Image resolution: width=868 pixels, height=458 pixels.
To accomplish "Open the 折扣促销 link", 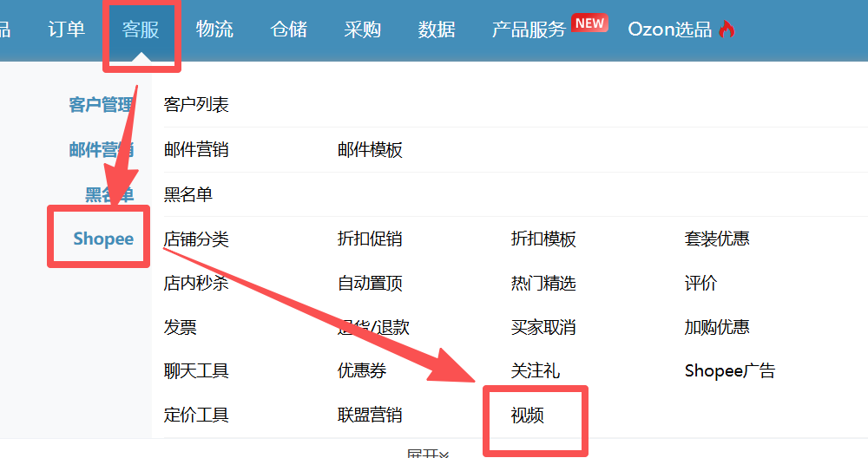I will (x=370, y=239).
